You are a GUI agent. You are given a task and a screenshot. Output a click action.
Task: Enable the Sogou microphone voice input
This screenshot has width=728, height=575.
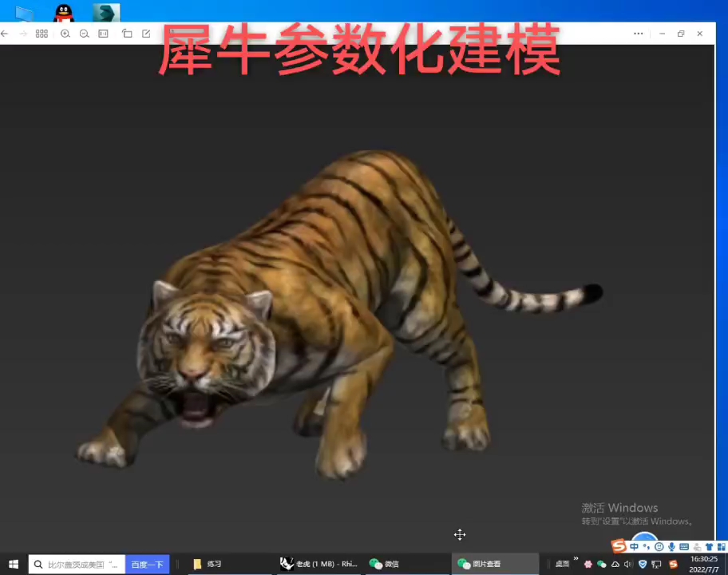671,546
